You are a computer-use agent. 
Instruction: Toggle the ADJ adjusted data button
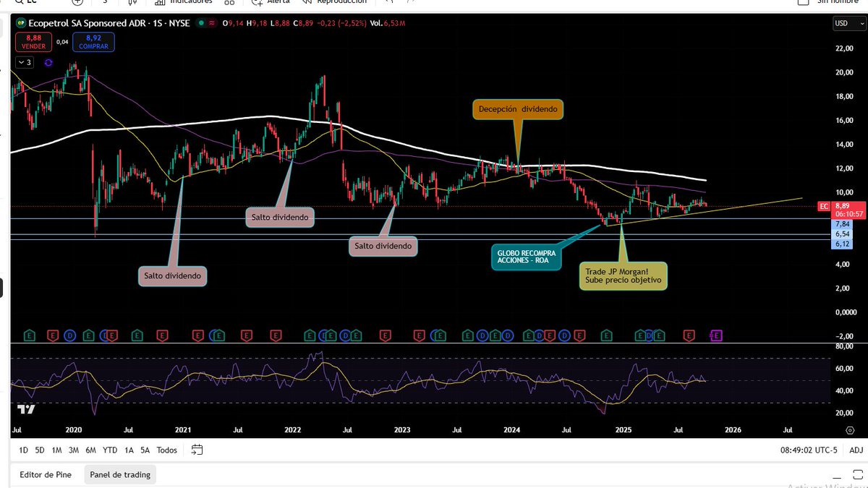point(856,450)
